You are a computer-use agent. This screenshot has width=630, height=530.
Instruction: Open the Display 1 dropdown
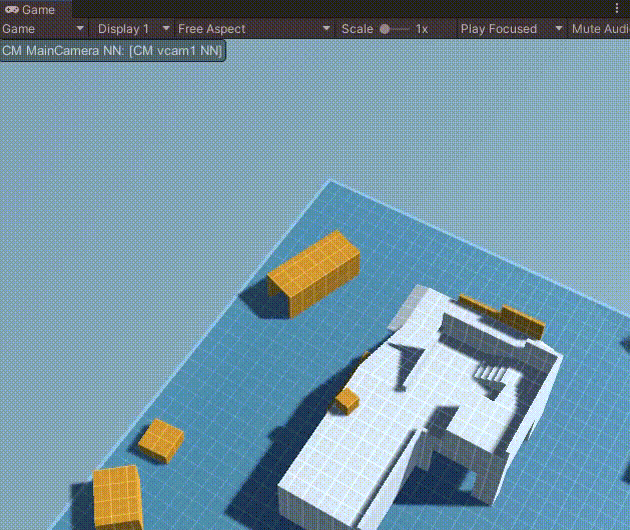tap(133, 29)
